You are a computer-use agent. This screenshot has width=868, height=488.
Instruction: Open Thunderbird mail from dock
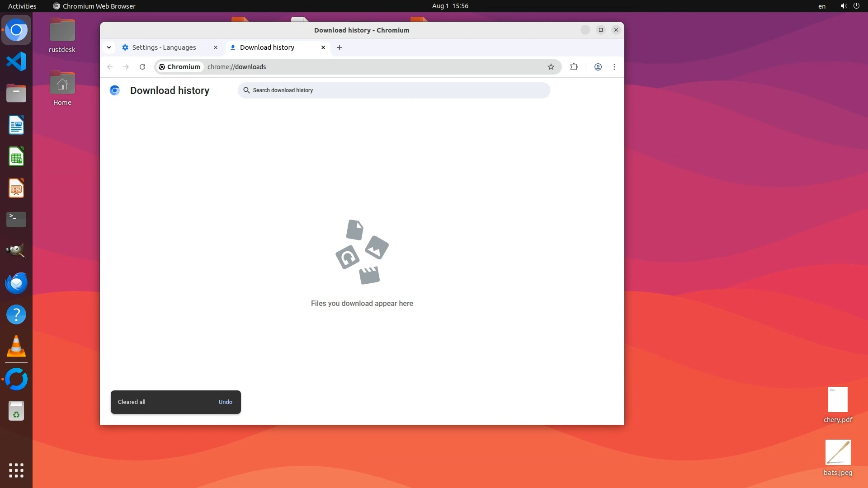pos(16,283)
